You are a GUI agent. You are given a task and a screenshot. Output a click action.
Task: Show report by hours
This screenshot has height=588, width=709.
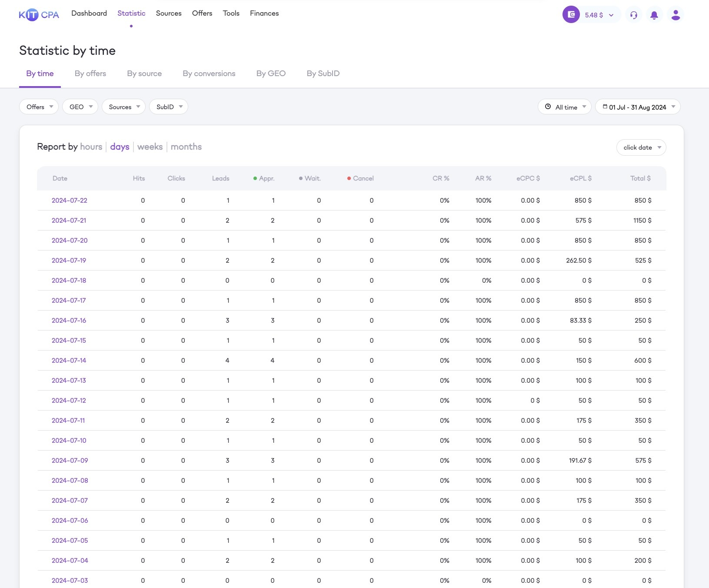coord(91,147)
